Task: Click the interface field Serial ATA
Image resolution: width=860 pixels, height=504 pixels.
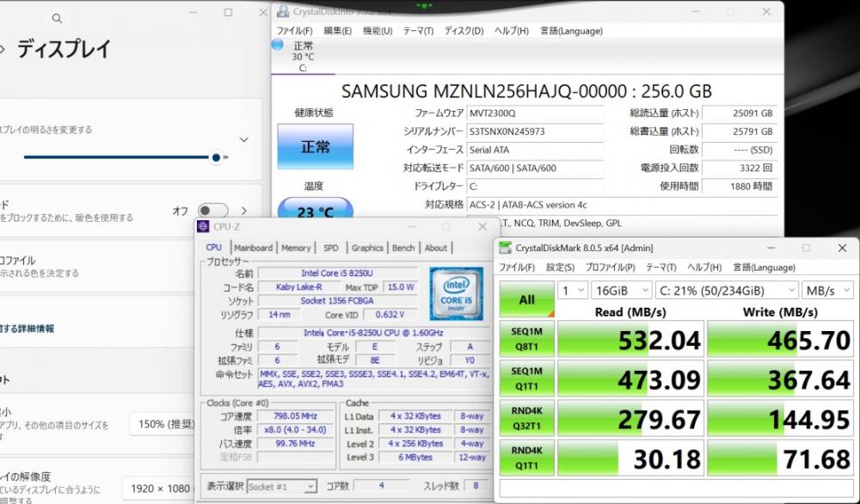Action: click(x=535, y=150)
